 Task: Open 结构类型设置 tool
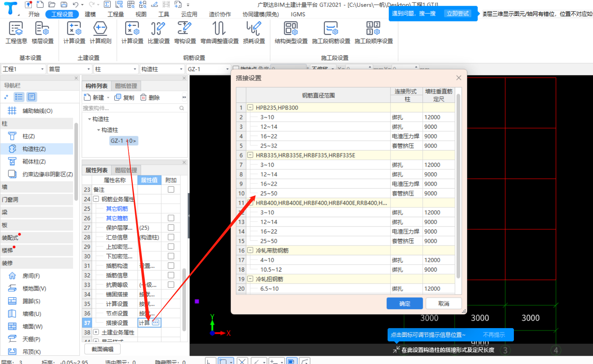pyautogui.click(x=291, y=33)
